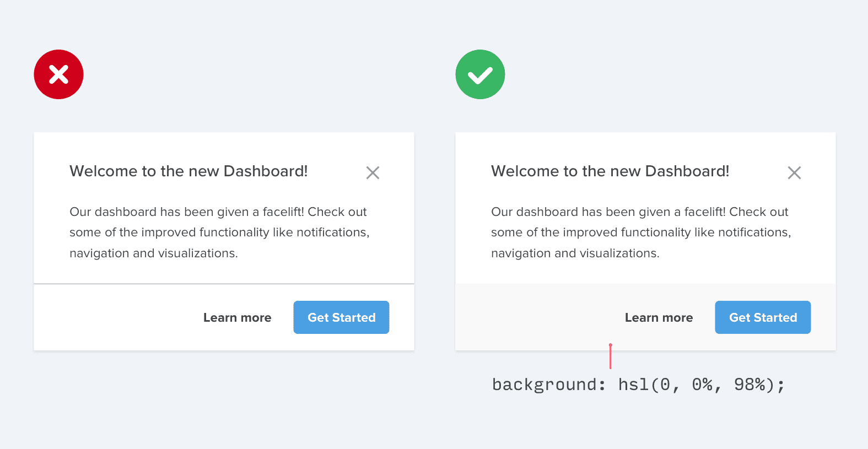Click the pink annotation marker line
Viewport: 868px width, 449px height.
coord(611,356)
